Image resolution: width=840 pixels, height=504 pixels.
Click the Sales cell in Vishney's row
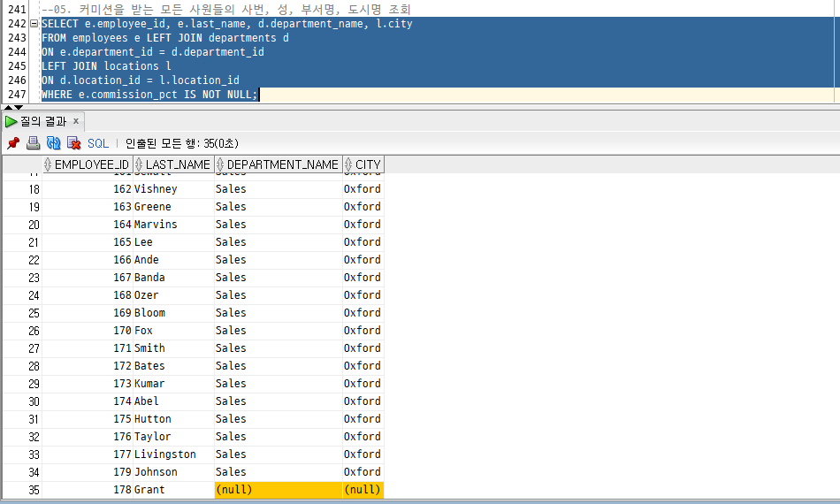click(x=279, y=189)
